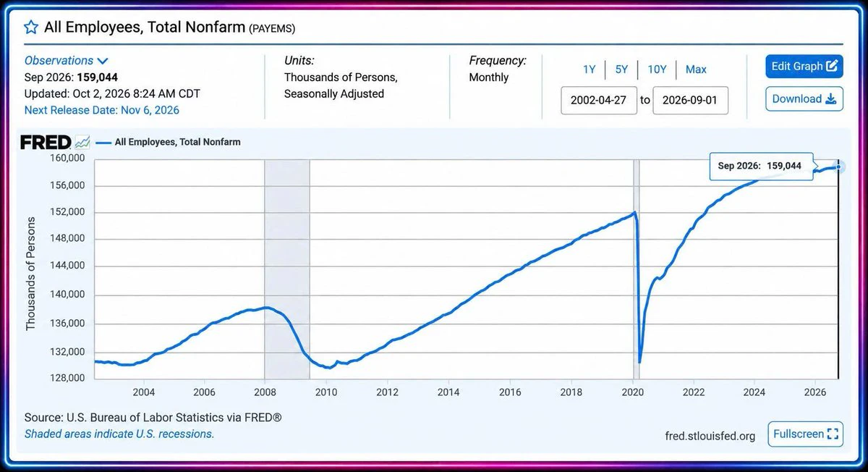868x472 pixels.
Task: Click the Sep 2026 data point marker
Action: click(x=839, y=167)
